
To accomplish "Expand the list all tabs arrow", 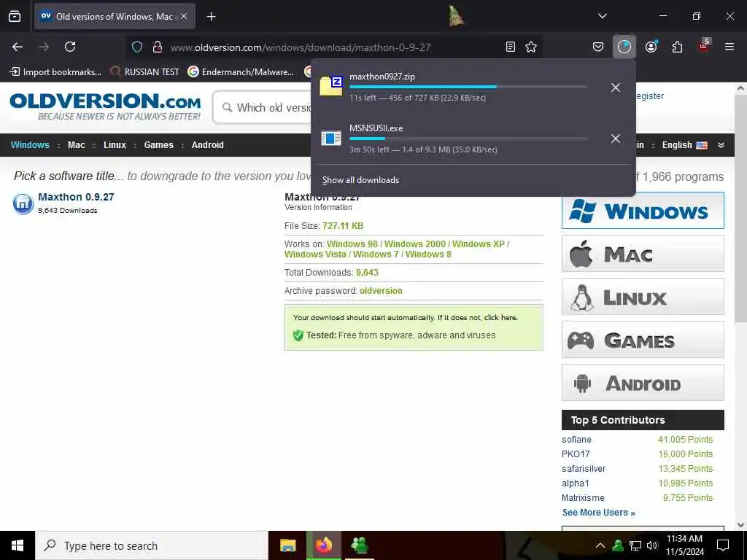I will click(603, 16).
